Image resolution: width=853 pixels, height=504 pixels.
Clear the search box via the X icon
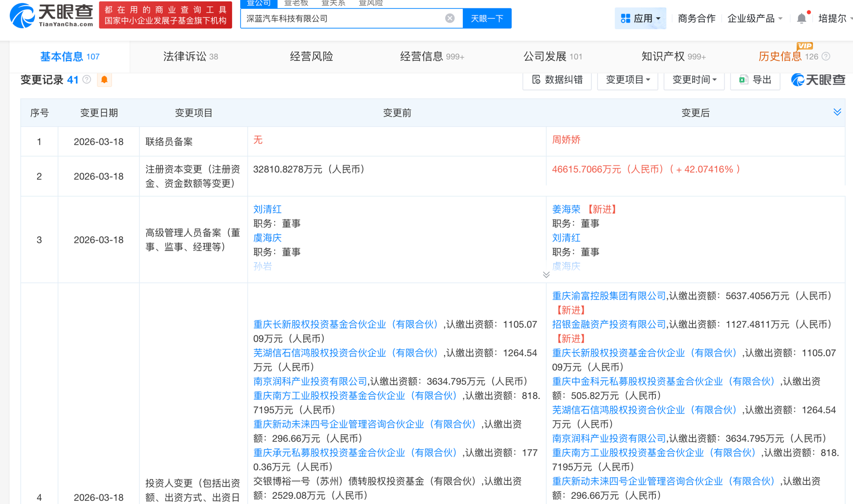coord(449,18)
